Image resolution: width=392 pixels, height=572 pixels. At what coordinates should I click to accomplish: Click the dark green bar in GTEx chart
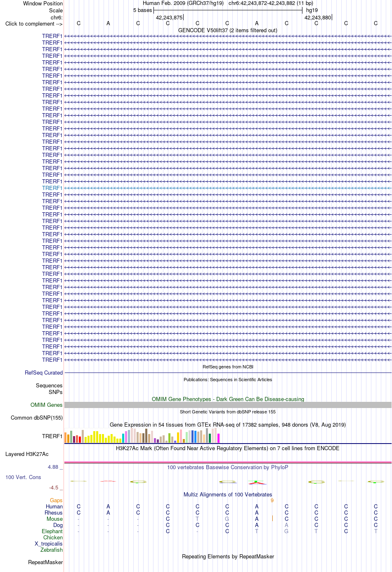pyautogui.click(x=210, y=438)
